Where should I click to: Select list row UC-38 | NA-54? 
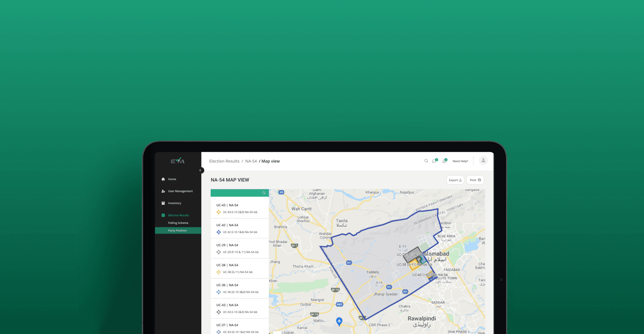coord(239,269)
